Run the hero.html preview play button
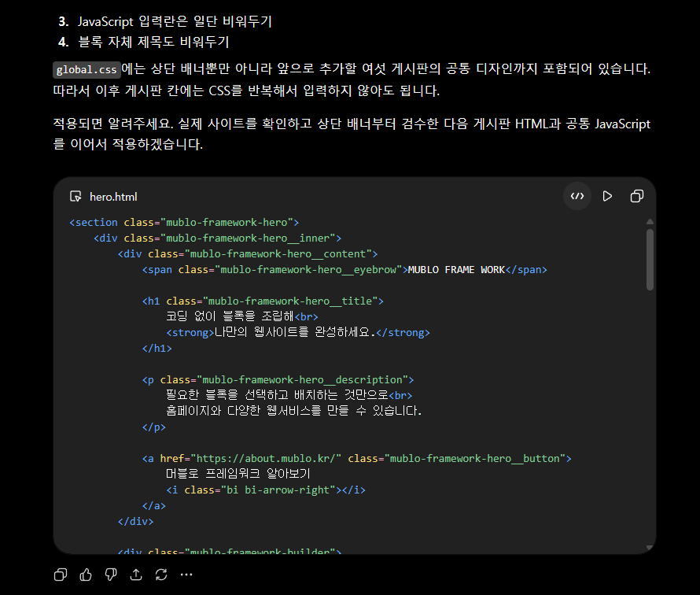 [x=607, y=196]
